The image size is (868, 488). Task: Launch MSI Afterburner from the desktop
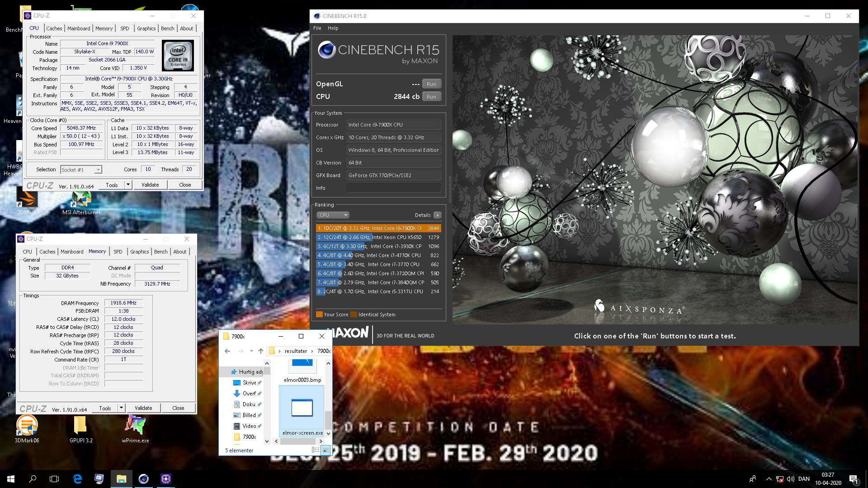tap(81, 202)
